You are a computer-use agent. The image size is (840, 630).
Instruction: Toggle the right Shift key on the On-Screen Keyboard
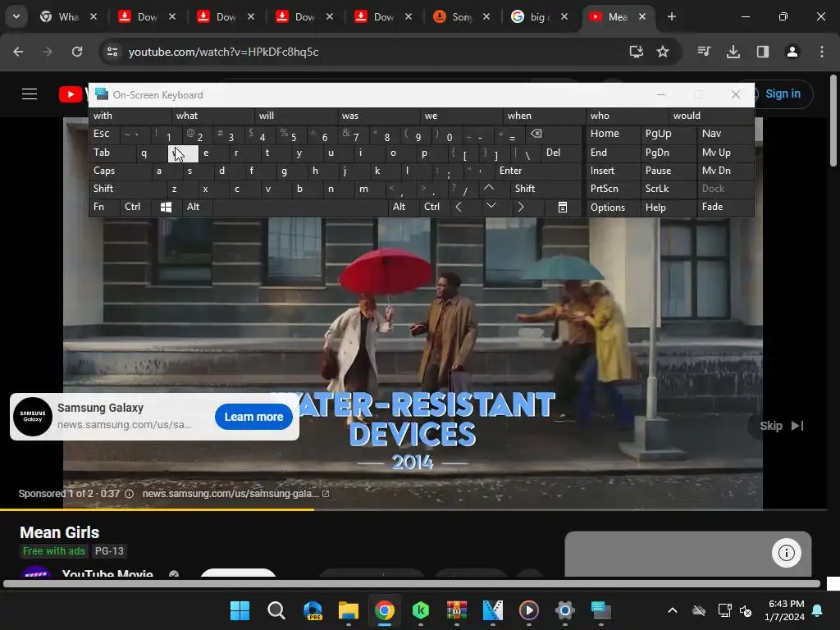point(546,189)
